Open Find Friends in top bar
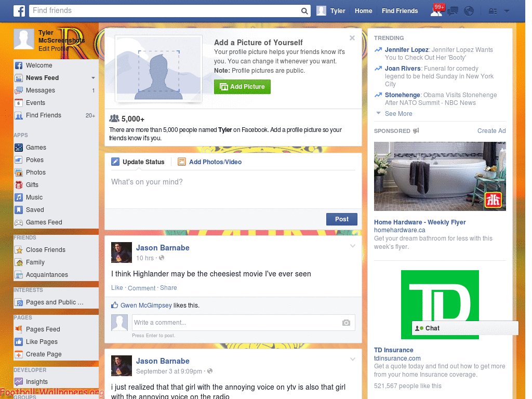Image resolution: width=532 pixels, height=399 pixels. (x=400, y=11)
